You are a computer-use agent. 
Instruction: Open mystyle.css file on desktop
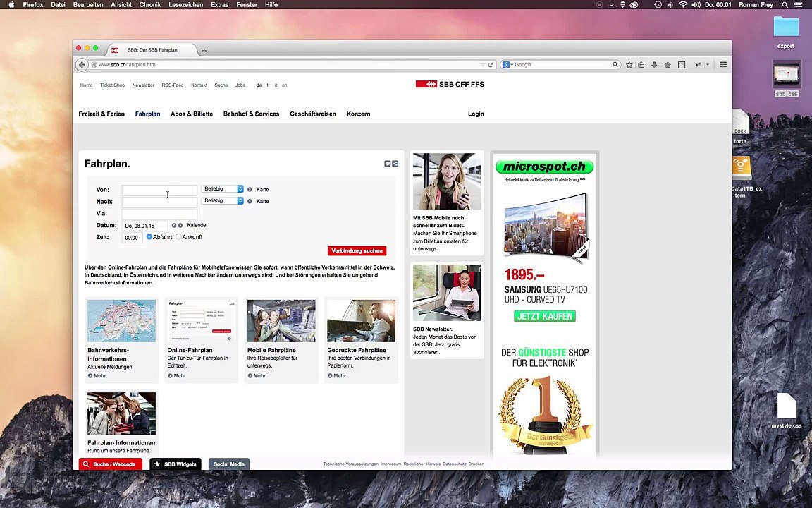click(x=786, y=406)
